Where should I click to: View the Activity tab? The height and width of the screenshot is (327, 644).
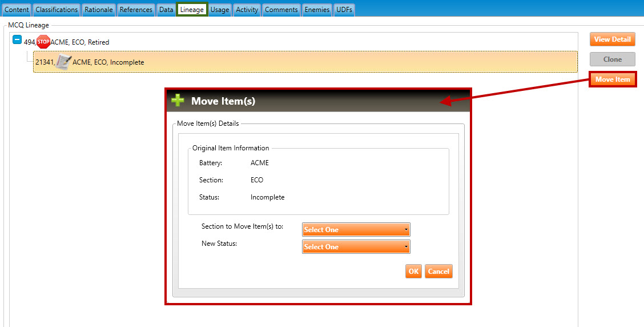(x=247, y=10)
